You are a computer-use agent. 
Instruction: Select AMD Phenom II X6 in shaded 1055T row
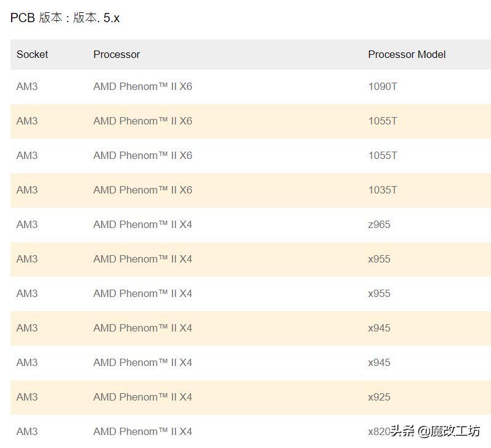pos(143,121)
